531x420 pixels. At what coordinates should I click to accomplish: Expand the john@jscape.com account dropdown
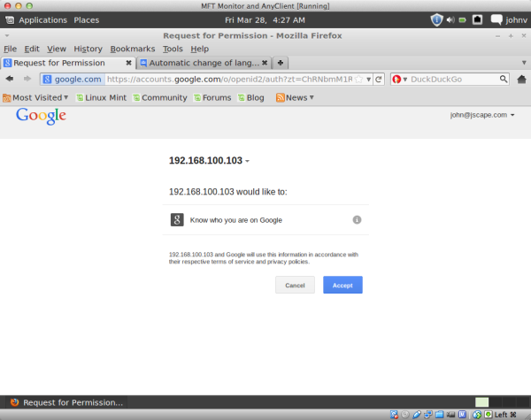click(x=512, y=116)
